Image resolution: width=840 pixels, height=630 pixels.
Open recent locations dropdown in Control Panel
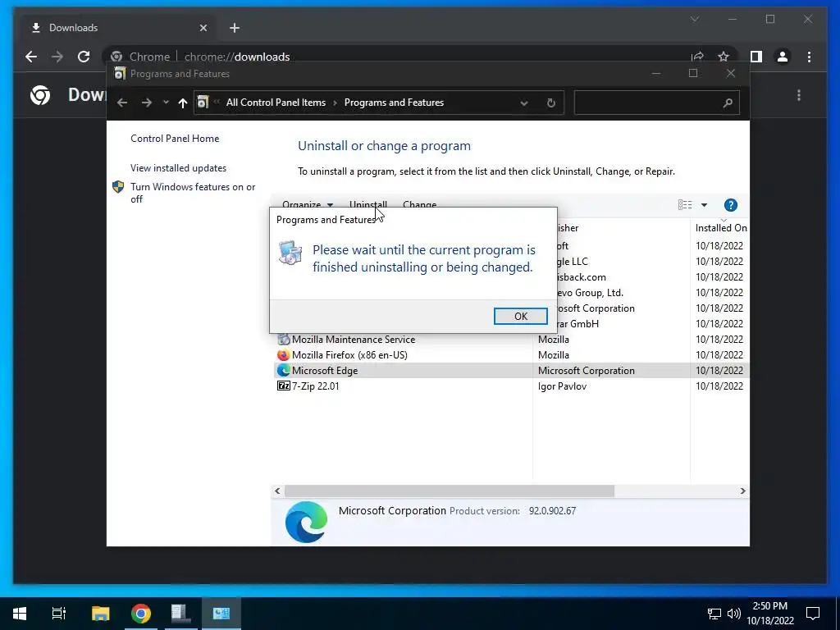(x=166, y=103)
